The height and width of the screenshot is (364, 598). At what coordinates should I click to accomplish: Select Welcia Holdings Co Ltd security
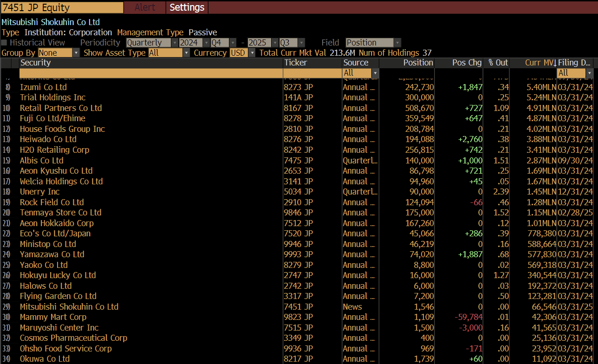pyautogui.click(x=61, y=182)
